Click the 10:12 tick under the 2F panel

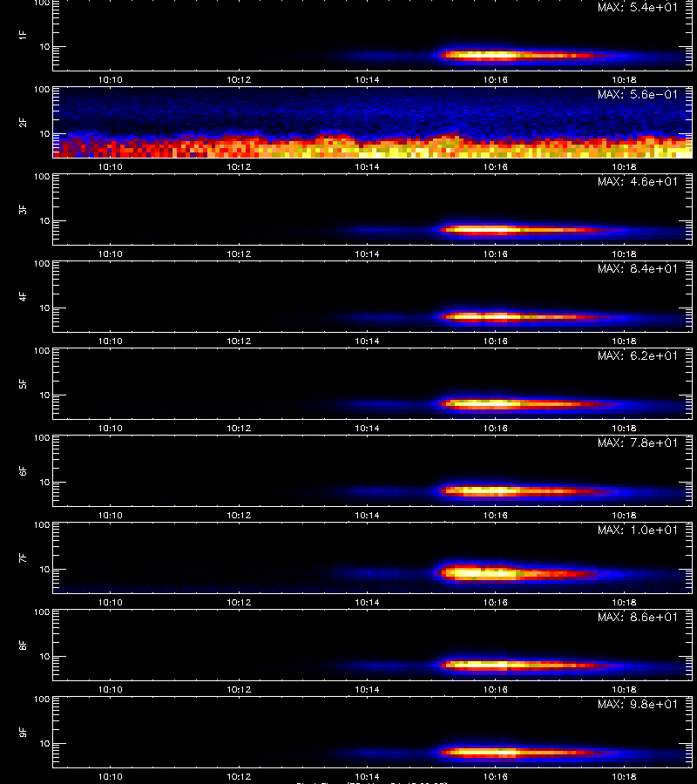[239, 166]
